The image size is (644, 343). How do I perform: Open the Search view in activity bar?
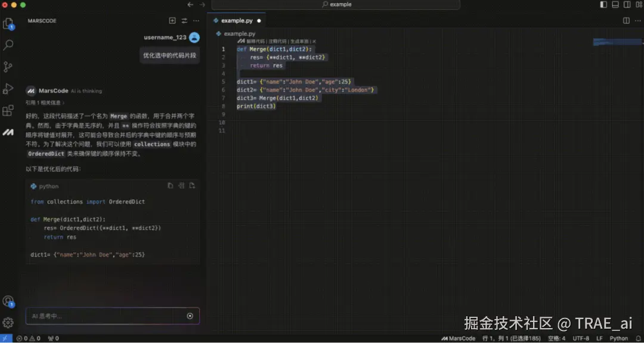click(x=8, y=45)
